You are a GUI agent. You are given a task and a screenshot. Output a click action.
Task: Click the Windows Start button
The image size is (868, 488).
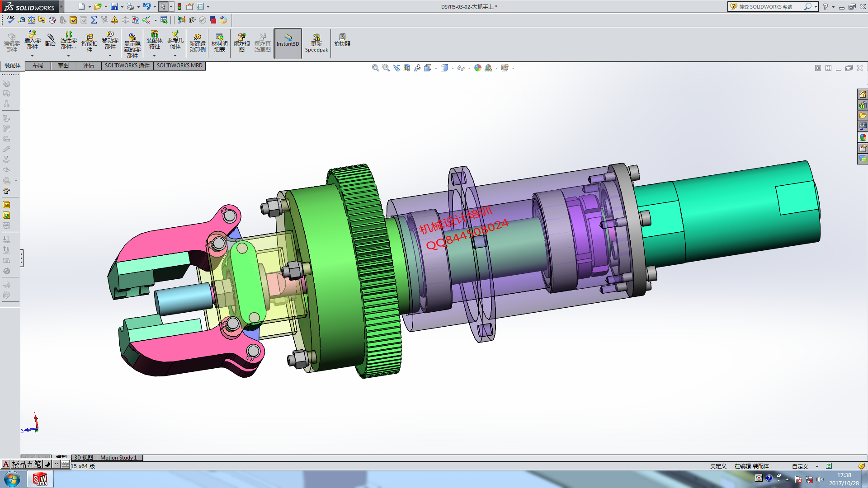pos(12,479)
